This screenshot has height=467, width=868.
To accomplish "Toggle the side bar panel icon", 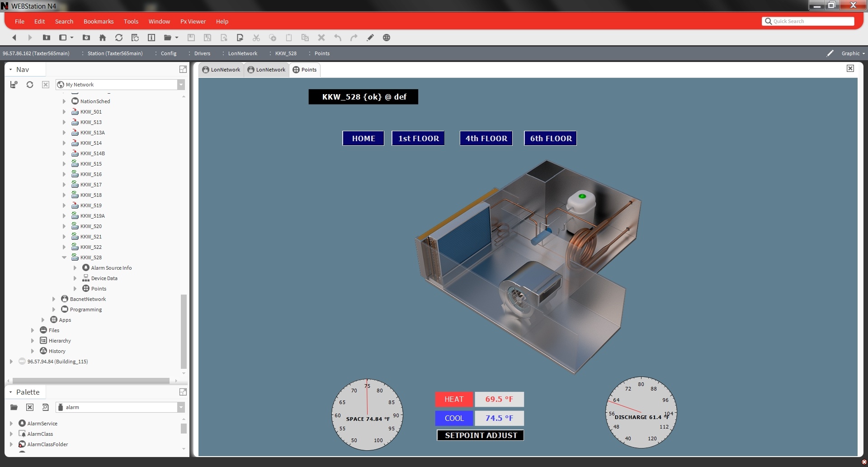I will (63, 38).
